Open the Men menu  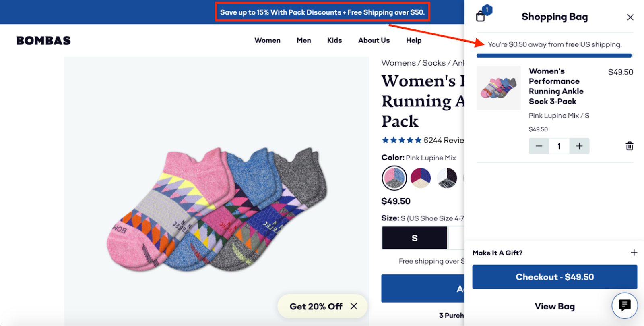[304, 40]
